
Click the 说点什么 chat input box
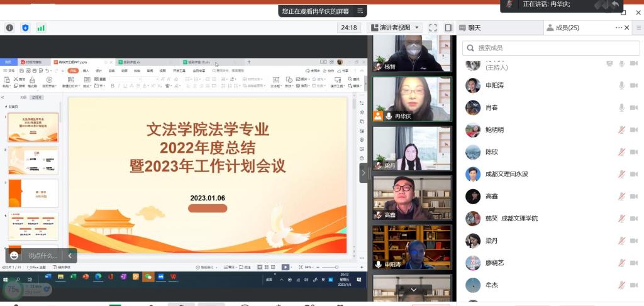(43, 256)
